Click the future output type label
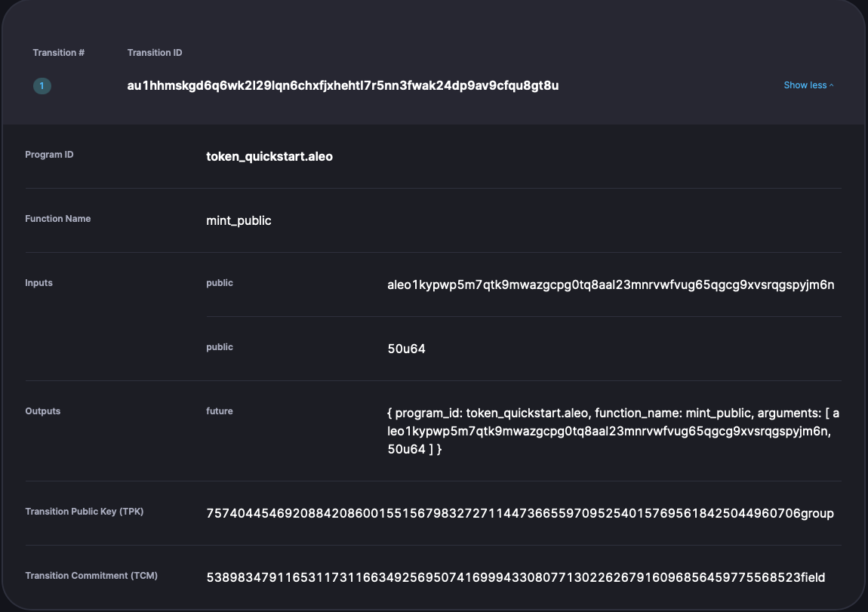868x612 pixels. point(219,411)
